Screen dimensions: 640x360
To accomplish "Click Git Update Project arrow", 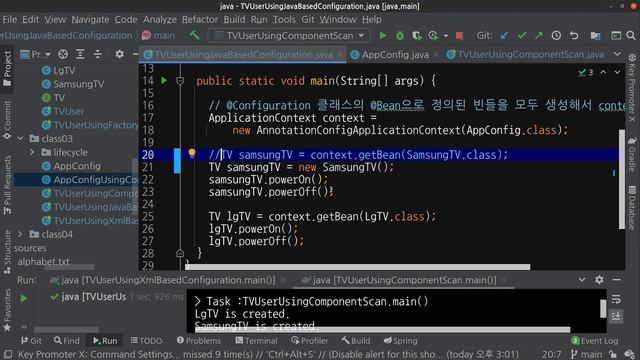I will (504, 36).
